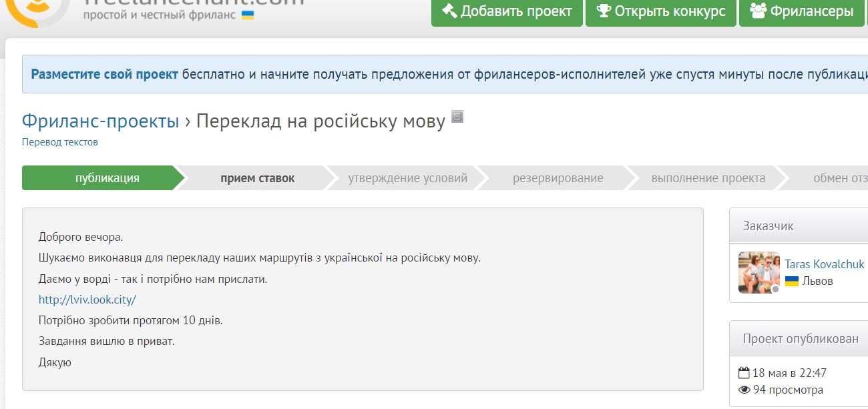This screenshot has height=409, width=868.
Task: Click the customer's avatar photo
Action: pos(759,272)
